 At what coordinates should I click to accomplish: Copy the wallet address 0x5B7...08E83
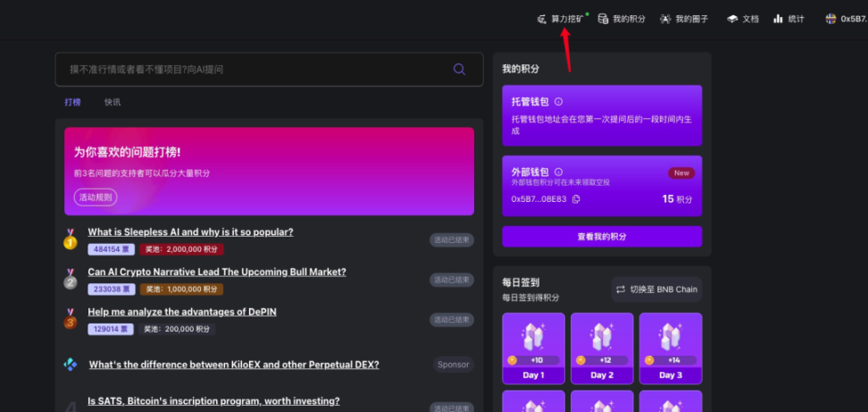(x=576, y=199)
